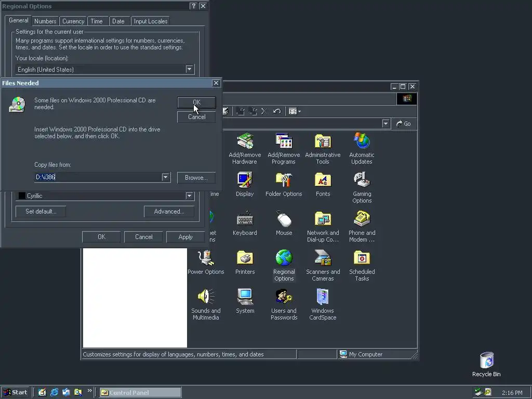The width and height of the screenshot is (532, 399).
Task: Click the Outlook Express Quick Launch icon
Action: click(66, 392)
